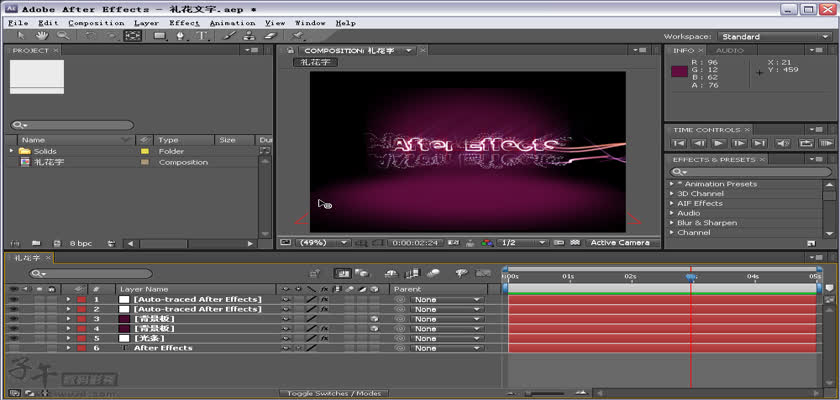Open the Layer menu
840x400 pixels.
(x=146, y=23)
